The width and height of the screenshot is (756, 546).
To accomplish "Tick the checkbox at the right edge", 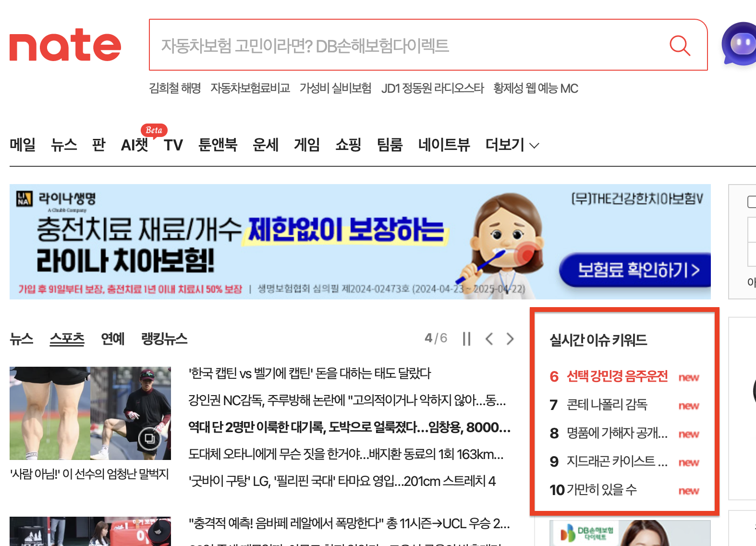I will click(752, 202).
